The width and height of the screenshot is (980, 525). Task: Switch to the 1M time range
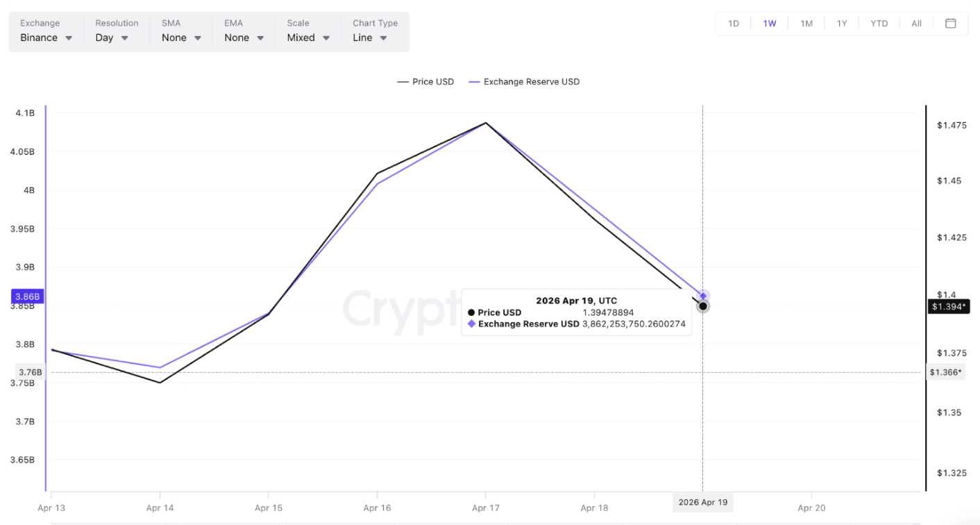tap(806, 24)
